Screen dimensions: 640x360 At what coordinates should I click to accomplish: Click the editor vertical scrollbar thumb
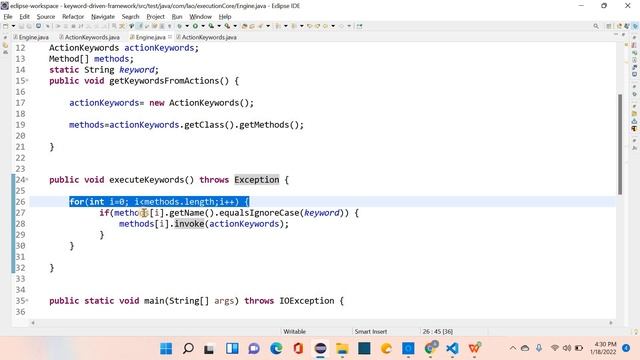click(x=620, y=144)
